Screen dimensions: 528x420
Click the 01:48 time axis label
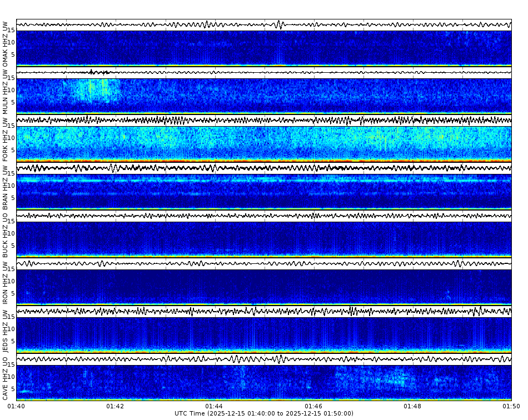(412, 406)
